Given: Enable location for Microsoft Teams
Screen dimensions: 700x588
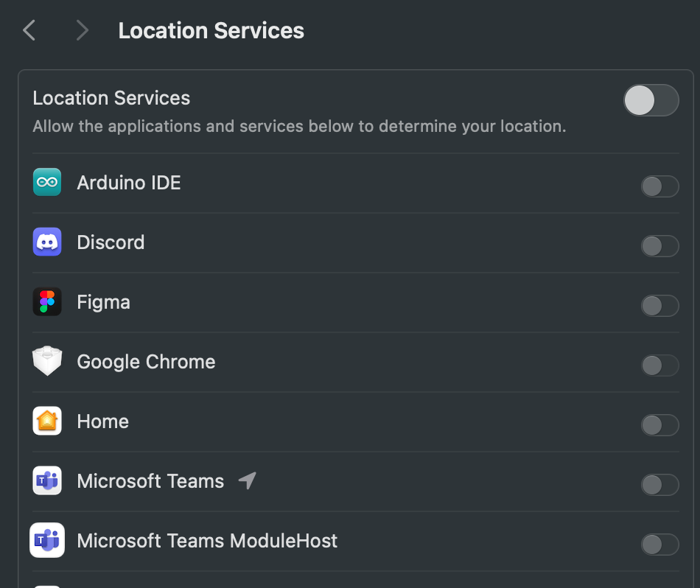Looking at the screenshot, I should (x=659, y=485).
